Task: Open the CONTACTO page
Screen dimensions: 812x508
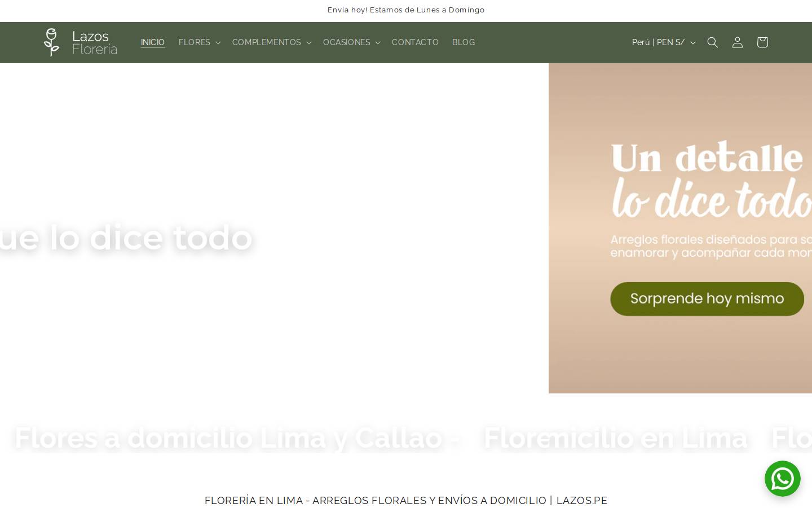Action: 415,42
